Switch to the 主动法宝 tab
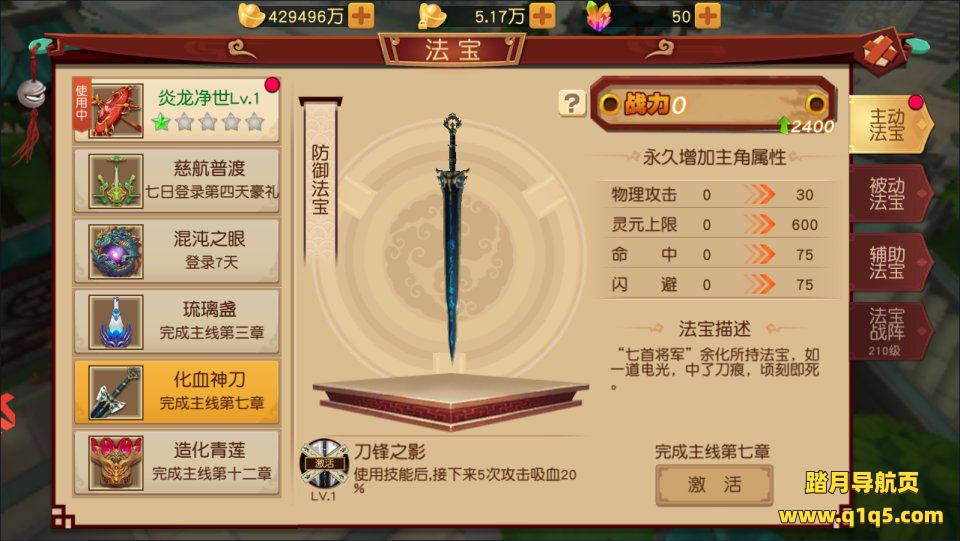Screen dimensions: 960x541 click(890, 125)
